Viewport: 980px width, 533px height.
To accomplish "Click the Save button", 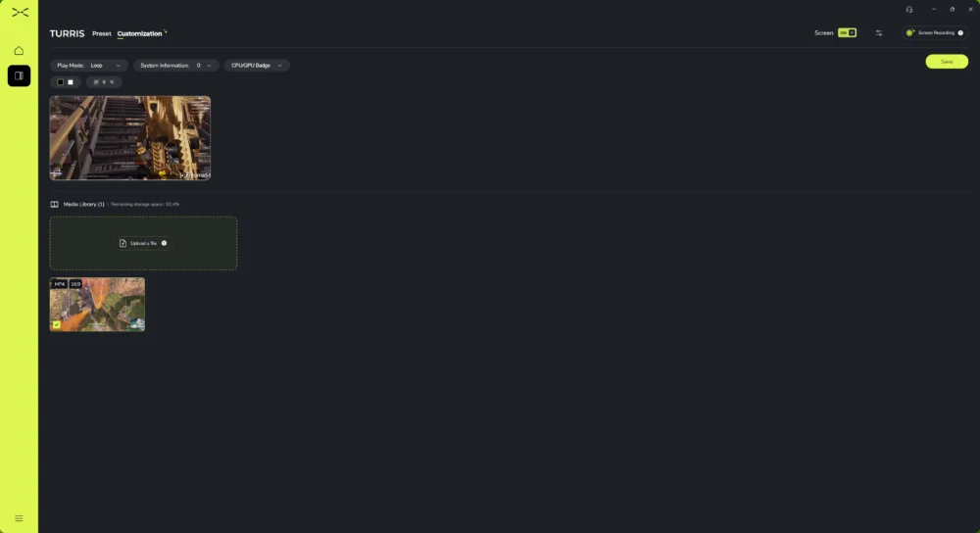I will pos(947,61).
